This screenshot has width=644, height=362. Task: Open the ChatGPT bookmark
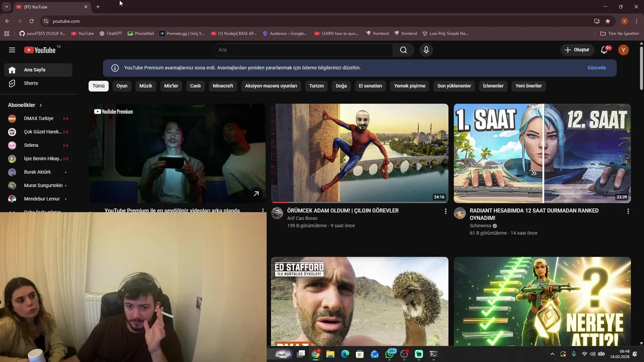(x=111, y=34)
